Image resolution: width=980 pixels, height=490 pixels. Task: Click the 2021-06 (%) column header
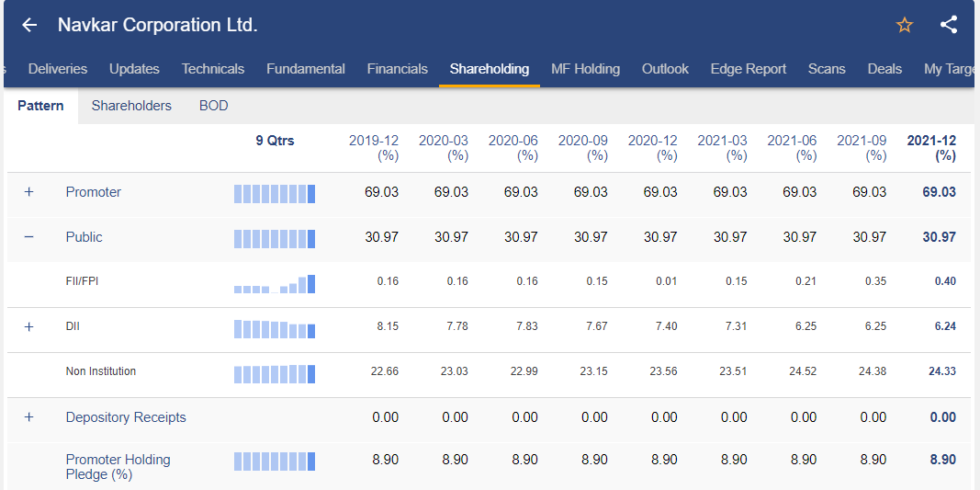coord(792,148)
